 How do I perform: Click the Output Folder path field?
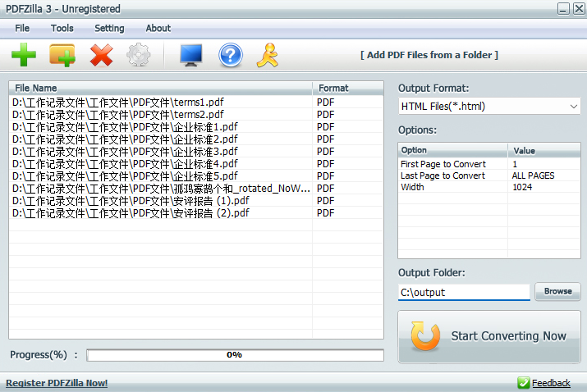pyautogui.click(x=464, y=292)
